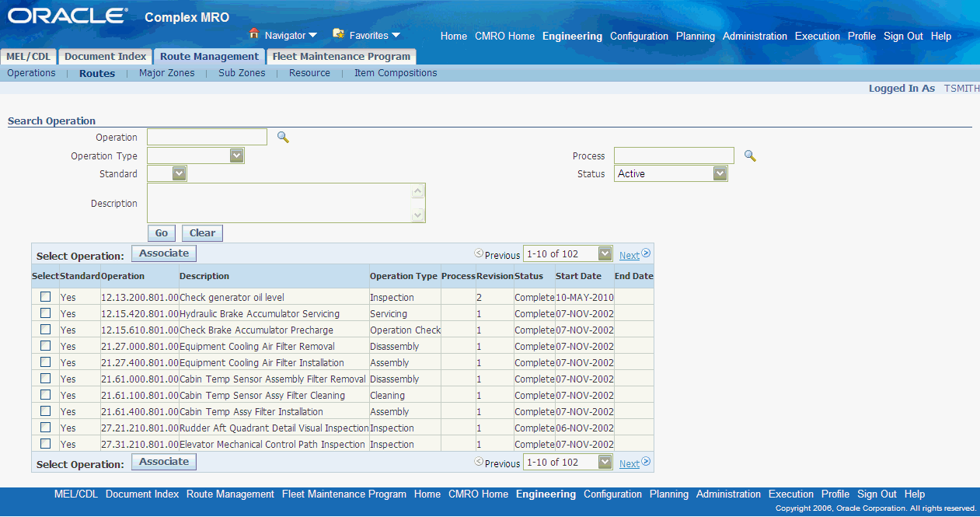Click the Process text input field
This screenshot has height=517, width=980.
674,155
